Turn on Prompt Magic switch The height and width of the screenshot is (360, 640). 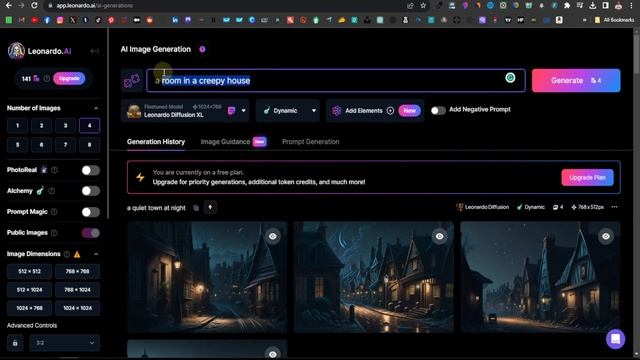pos(90,212)
